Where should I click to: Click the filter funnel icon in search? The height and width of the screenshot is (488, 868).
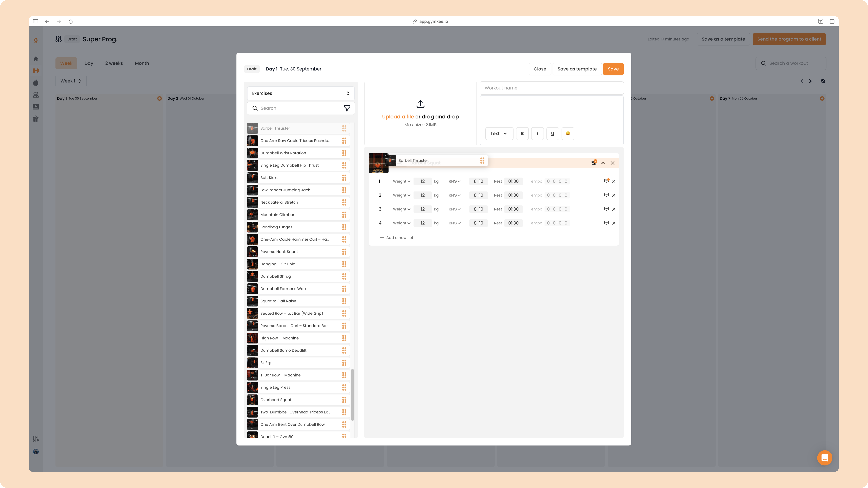click(347, 108)
